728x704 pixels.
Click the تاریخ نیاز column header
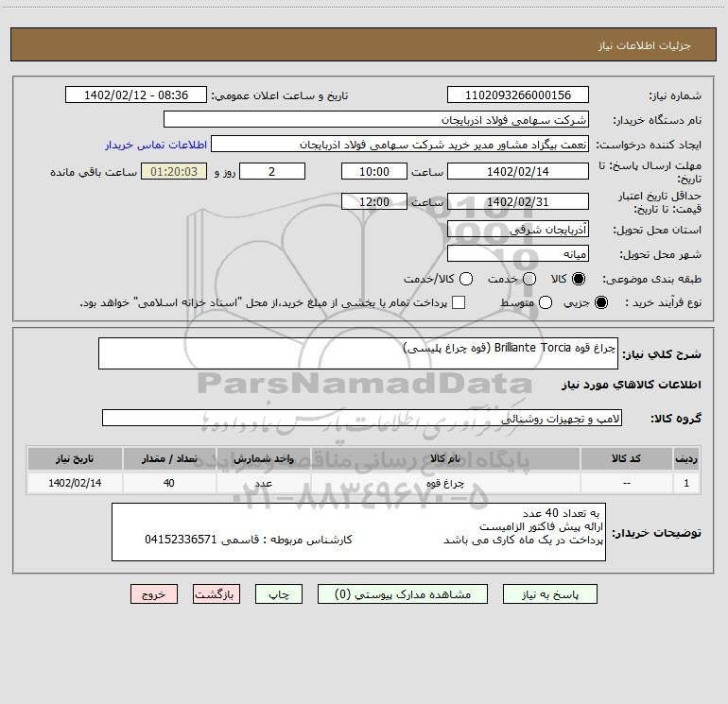coord(75,458)
